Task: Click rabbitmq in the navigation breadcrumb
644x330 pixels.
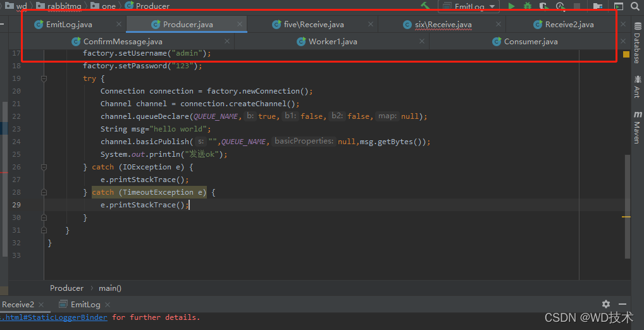Action: 59,6
